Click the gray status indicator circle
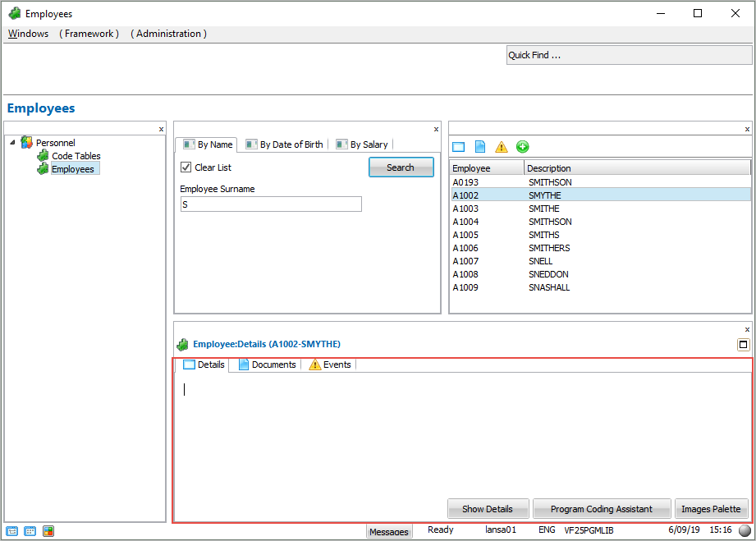 (x=745, y=530)
